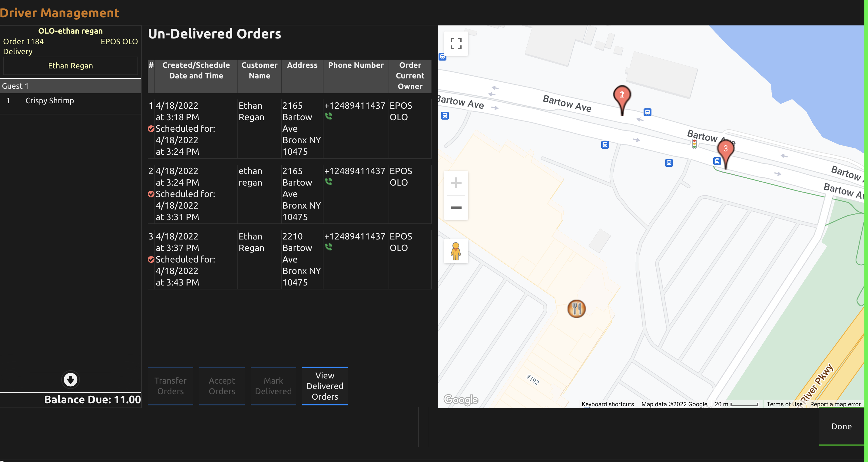The height and width of the screenshot is (462, 868).
Task: Click Transfer Orders button
Action: 171,386
